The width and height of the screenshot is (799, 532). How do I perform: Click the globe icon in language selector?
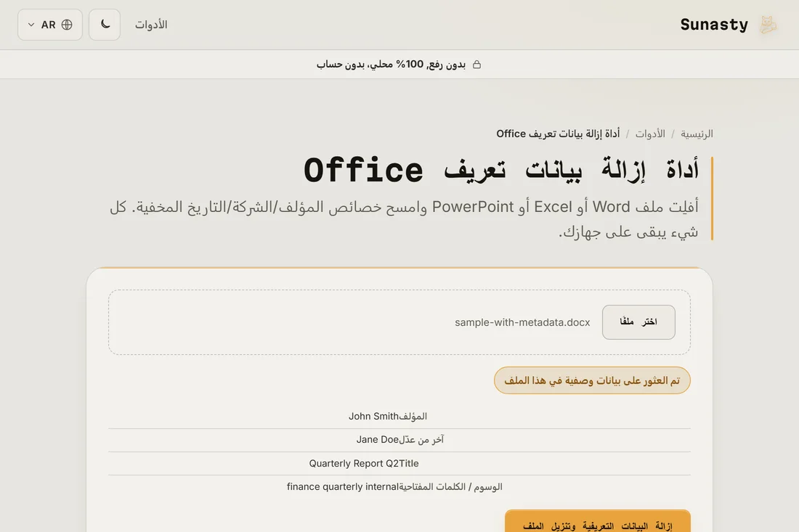coord(67,25)
